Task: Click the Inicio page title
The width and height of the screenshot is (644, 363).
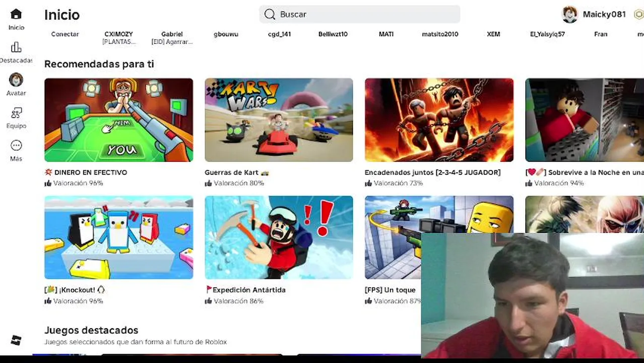Action: tap(62, 15)
